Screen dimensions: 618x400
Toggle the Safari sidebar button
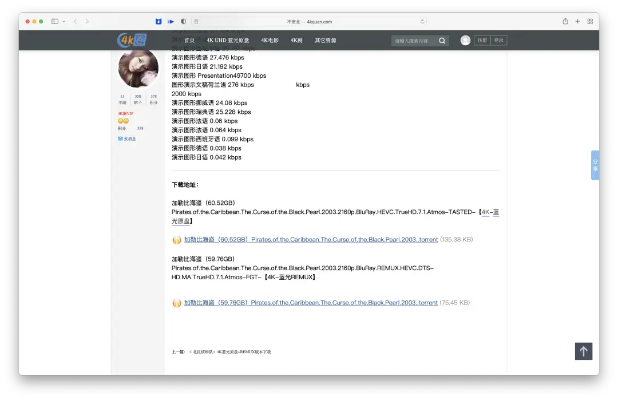[x=55, y=21]
